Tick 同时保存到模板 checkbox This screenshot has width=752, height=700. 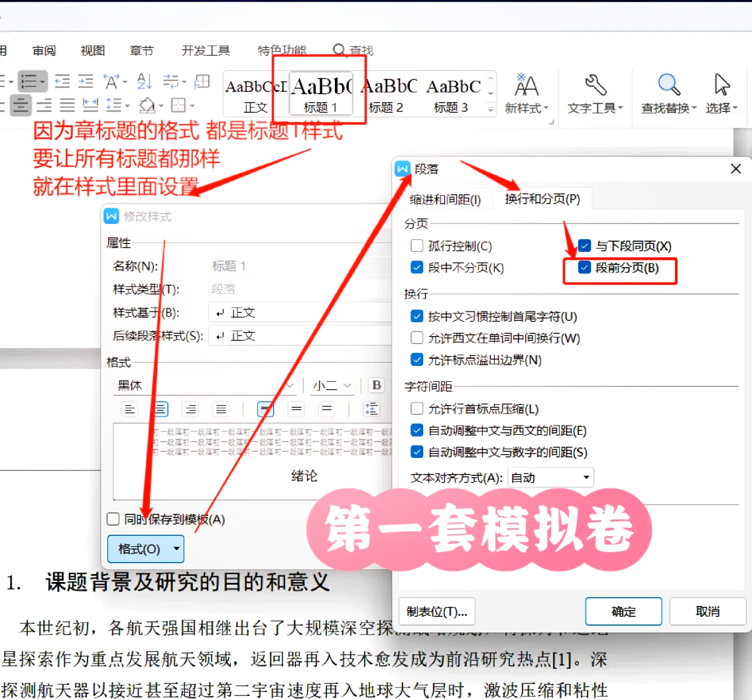pos(113,519)
